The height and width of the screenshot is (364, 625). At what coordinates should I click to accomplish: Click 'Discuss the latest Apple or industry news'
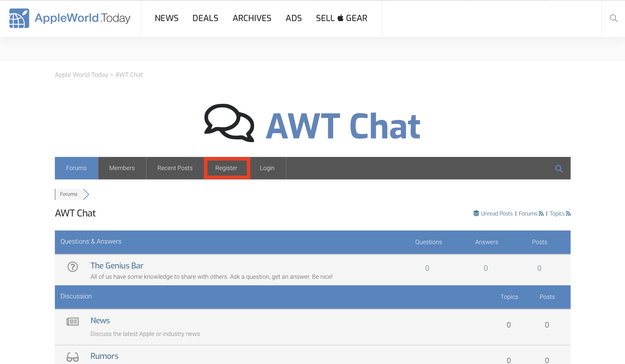145,334
